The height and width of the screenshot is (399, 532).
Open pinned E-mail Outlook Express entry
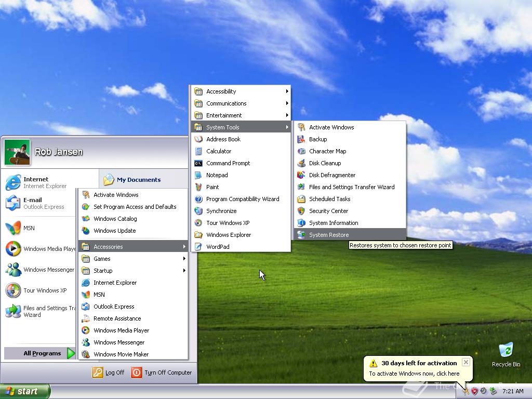click(38, 203)
